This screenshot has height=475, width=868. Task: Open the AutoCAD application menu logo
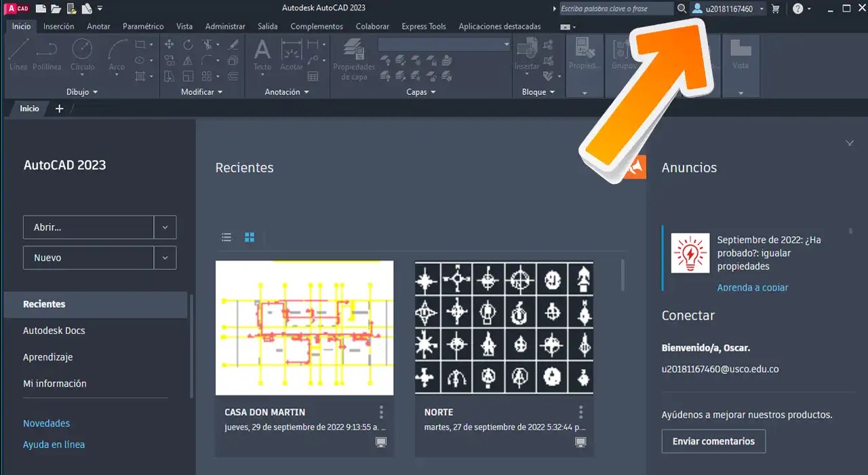17,8
